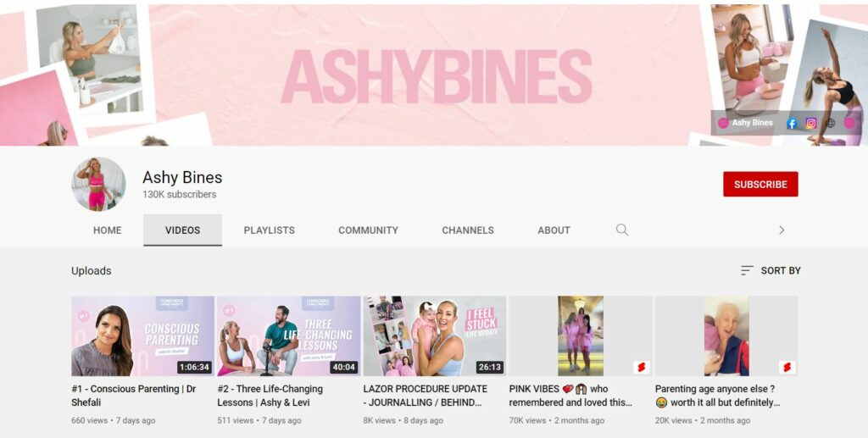Open the Facebook link in the banner
The height and width of the screenshot is (438, 868).
792,124
